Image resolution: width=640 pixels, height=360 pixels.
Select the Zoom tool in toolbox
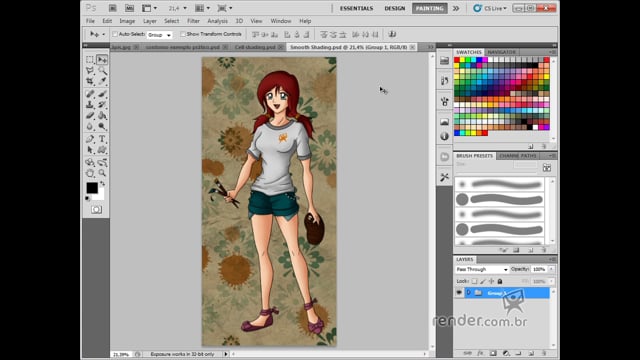point(102,173)
